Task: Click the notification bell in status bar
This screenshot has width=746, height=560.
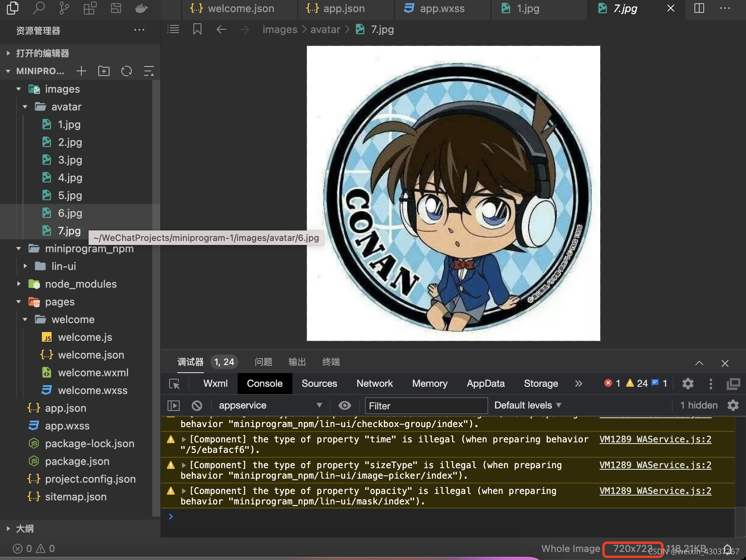Action: coord(728,549)
